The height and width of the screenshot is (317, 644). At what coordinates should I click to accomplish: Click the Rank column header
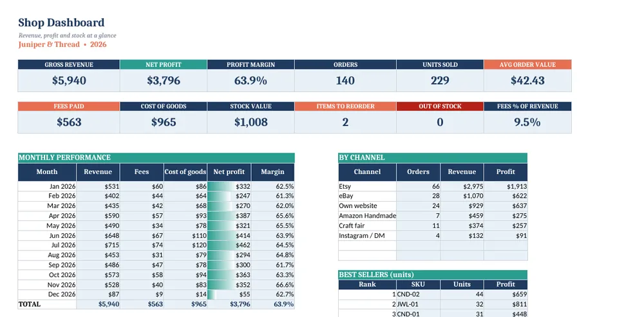coord(367,285)
